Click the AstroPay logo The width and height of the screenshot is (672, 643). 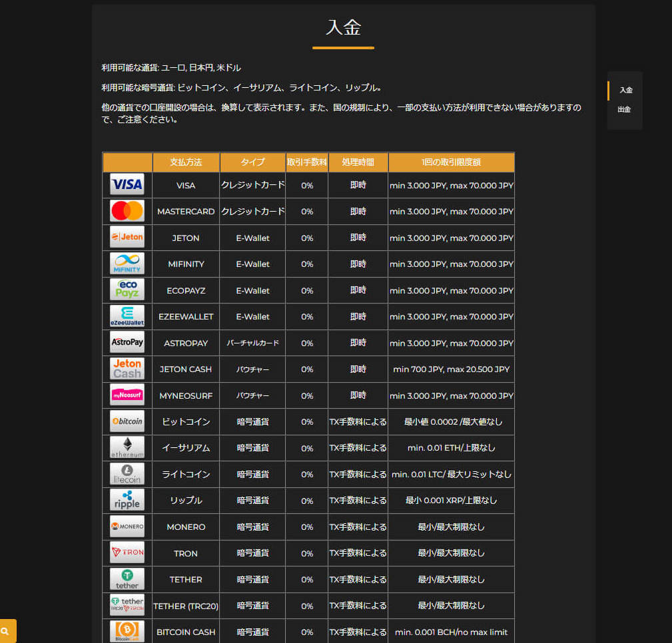coord(127,342)
